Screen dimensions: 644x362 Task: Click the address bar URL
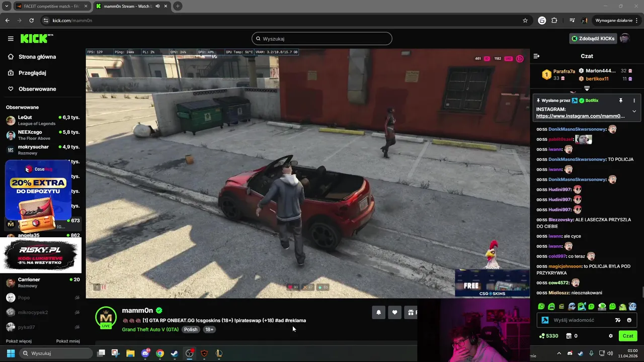point(72,21)
